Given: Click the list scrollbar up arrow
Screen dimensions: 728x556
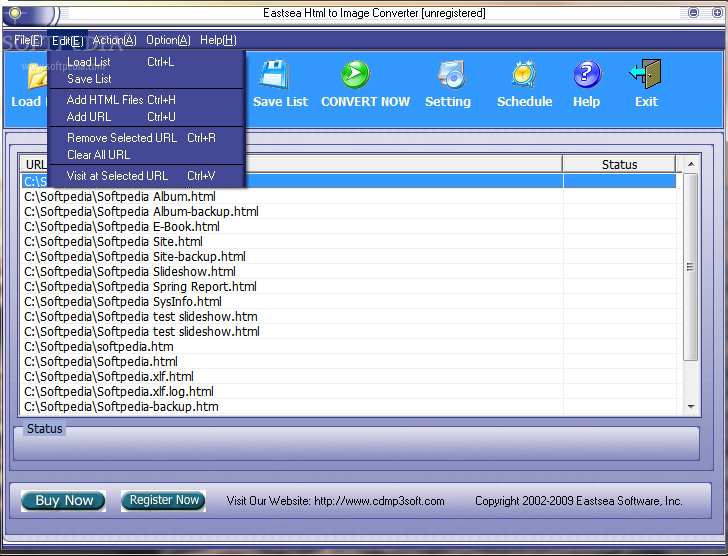Looking at the screenshot, I should tap(691, 164).
